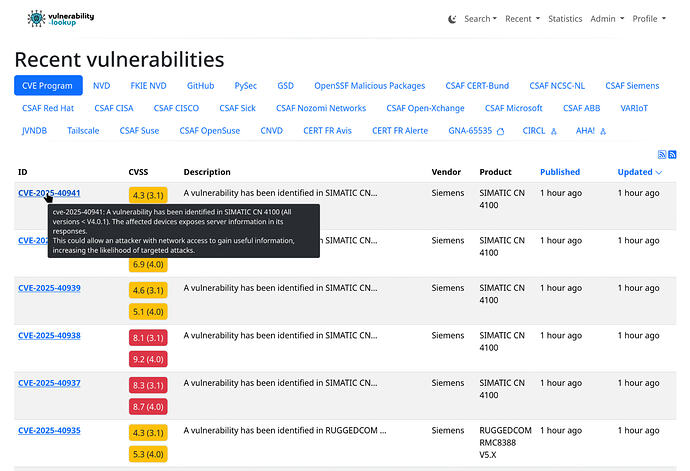
Task: Open the CVE-2025-40935 link
Action: click(x=49, y=430)
